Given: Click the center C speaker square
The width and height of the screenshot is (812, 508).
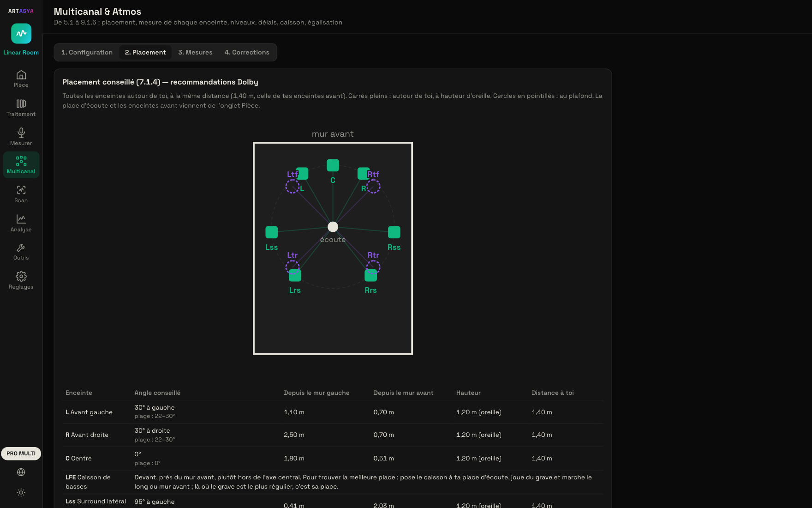Looking at the screenshot, I should click(x=333, y=165).
